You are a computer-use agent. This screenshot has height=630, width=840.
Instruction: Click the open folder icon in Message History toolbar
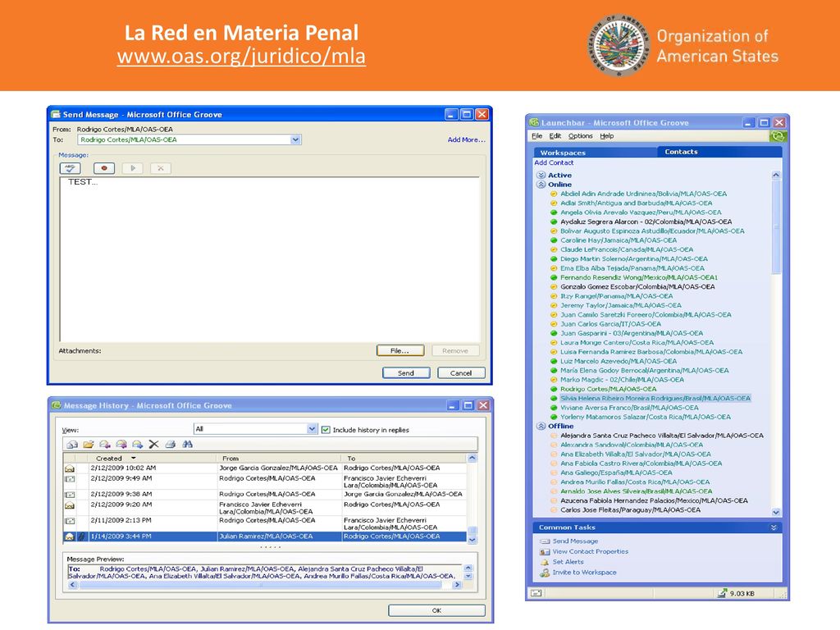tap(89, 444)
